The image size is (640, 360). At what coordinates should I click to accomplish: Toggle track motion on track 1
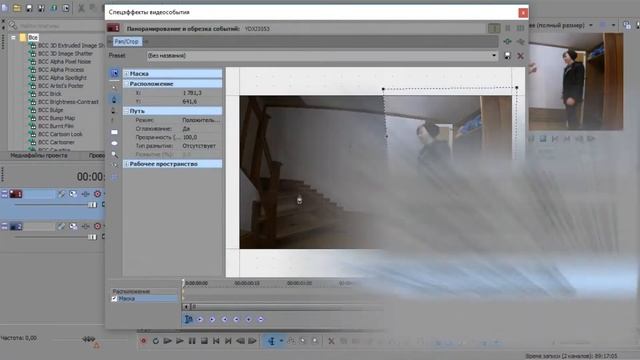click(73, 194)
